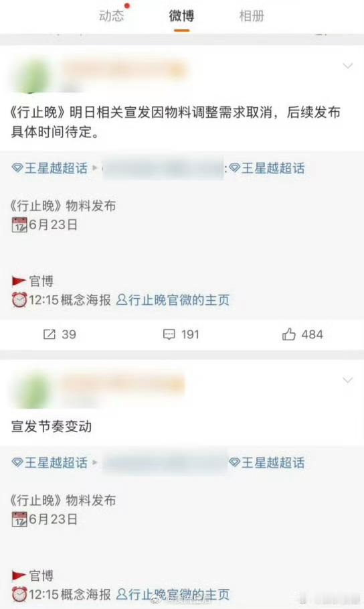Select the 微博 tab

coord(181,16)
